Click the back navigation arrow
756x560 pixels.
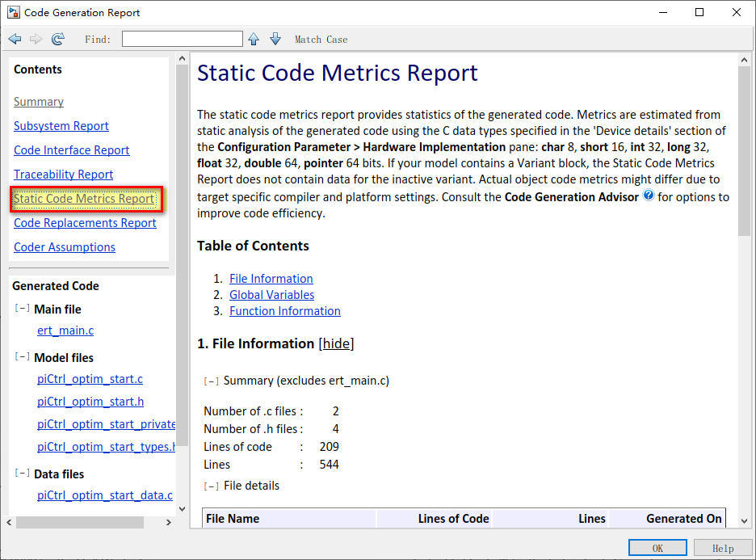pos(14,38)
